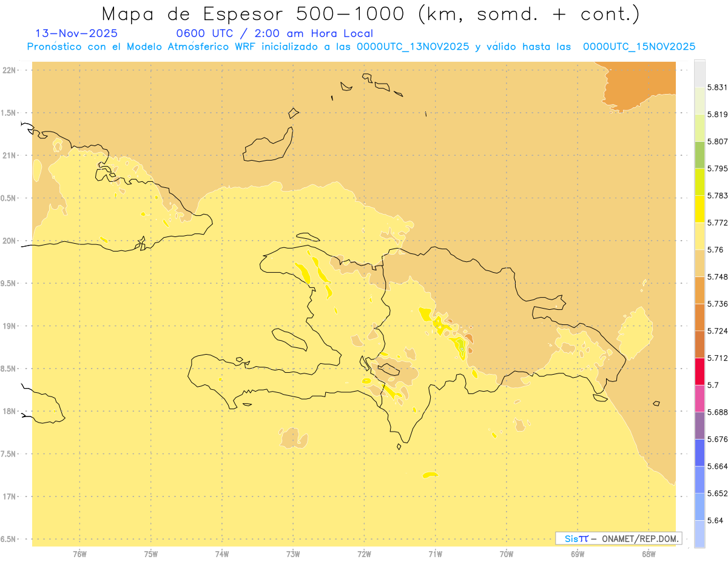
Task: Click the "5.783" legend value
Action: tap(718, 196)
